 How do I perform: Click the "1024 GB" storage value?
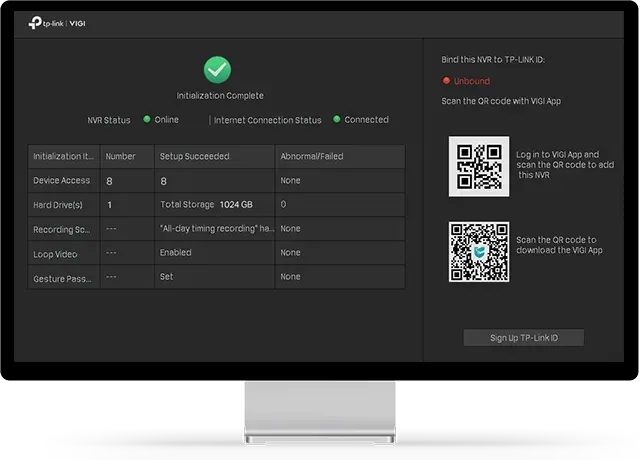tap(236, 204)
